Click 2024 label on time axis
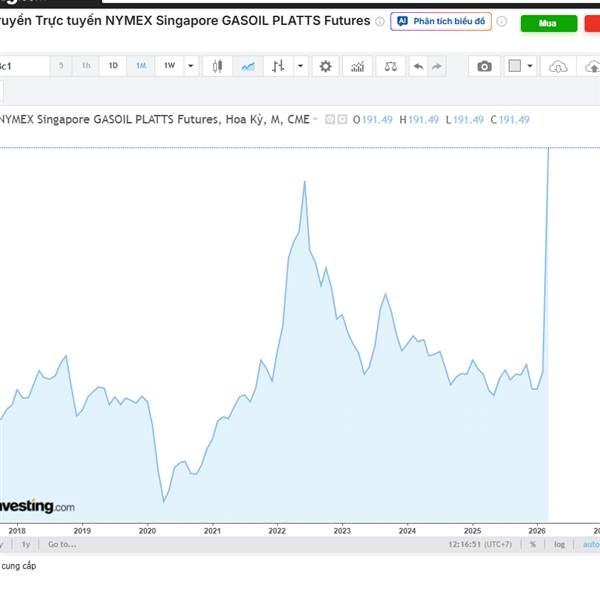 tap(407, 531)
